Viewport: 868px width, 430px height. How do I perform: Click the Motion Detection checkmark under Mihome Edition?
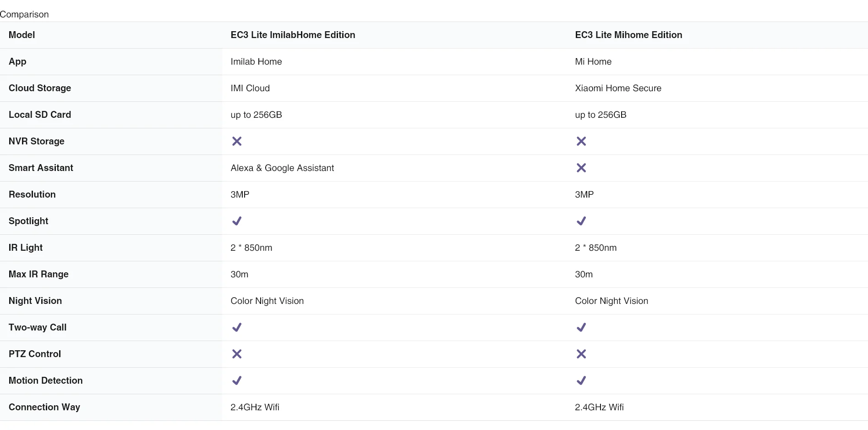581,380
